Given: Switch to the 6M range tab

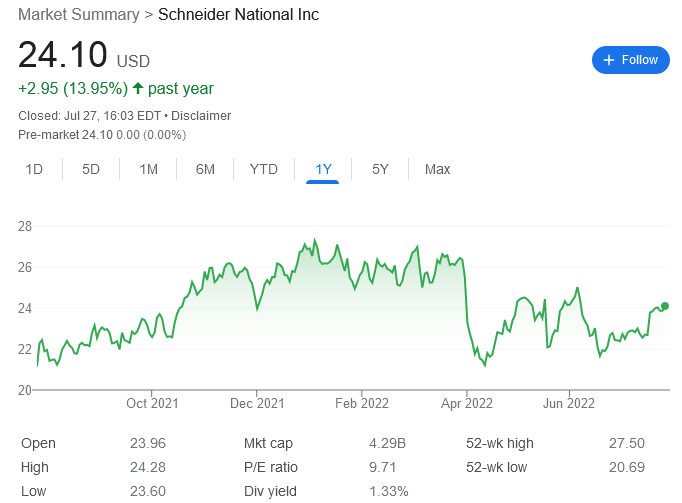Looking at the screenshot, I should click(x=205, y=169).
